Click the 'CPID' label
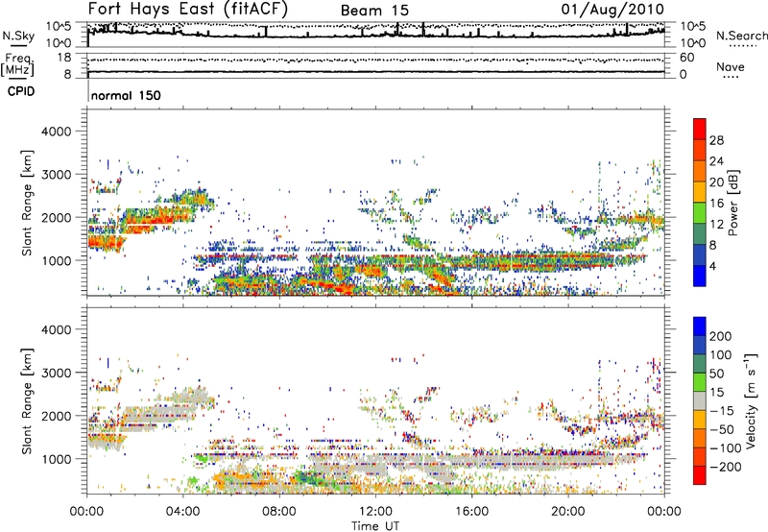768x532 pixels. click(x=21, y=91)
